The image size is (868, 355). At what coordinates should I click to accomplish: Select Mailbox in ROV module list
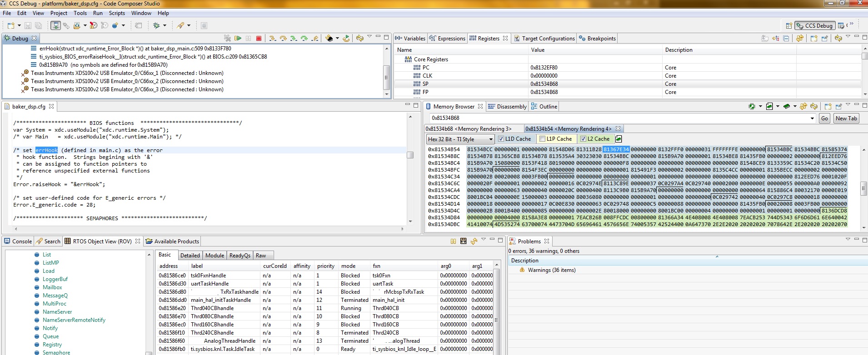click(52, 287)
